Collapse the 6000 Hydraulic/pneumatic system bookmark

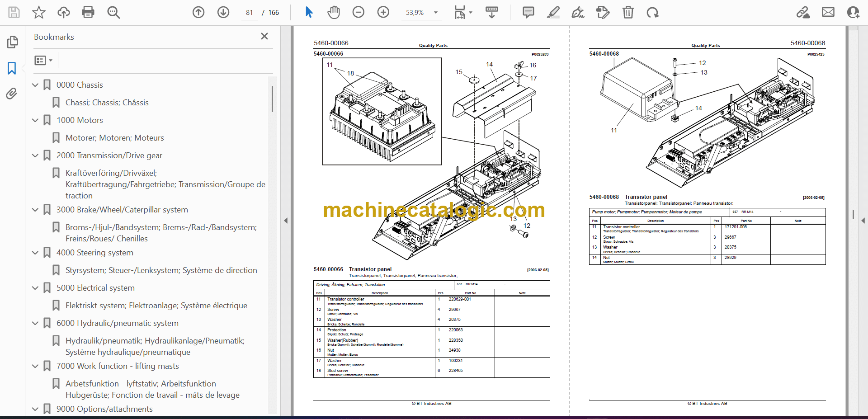(35, 323)
